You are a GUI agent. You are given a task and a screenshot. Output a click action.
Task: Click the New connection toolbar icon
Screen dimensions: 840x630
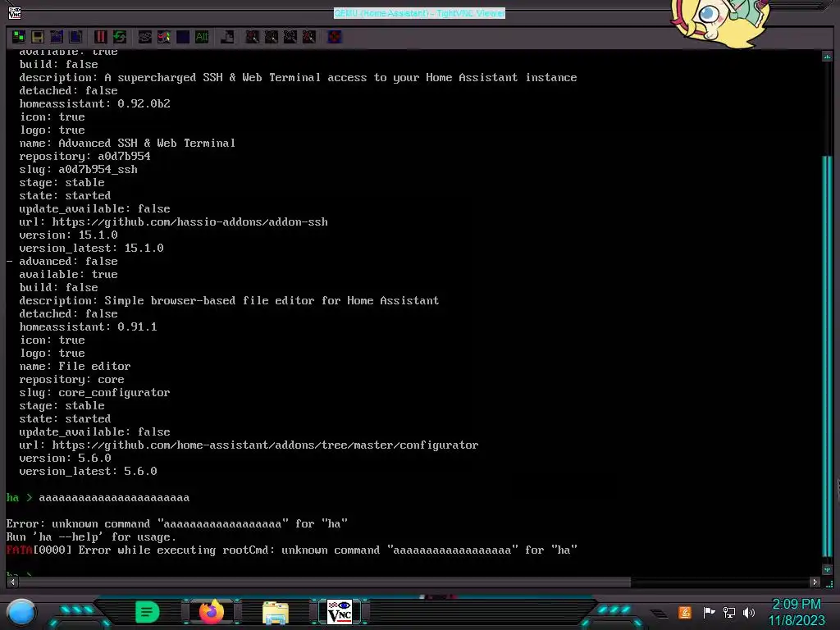(19, 36)
